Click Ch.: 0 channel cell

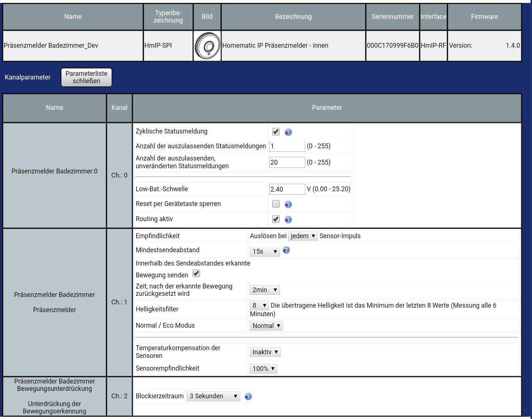[x=119, y=175]
